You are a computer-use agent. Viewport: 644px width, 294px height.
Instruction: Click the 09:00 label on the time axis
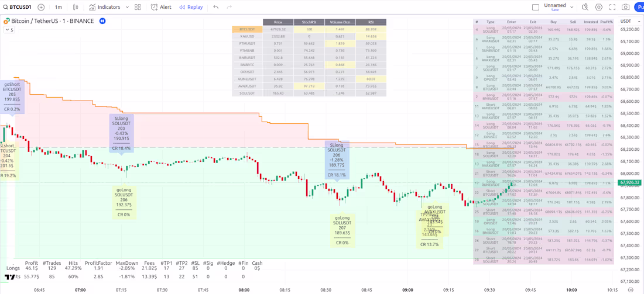(x=408, y=289)
